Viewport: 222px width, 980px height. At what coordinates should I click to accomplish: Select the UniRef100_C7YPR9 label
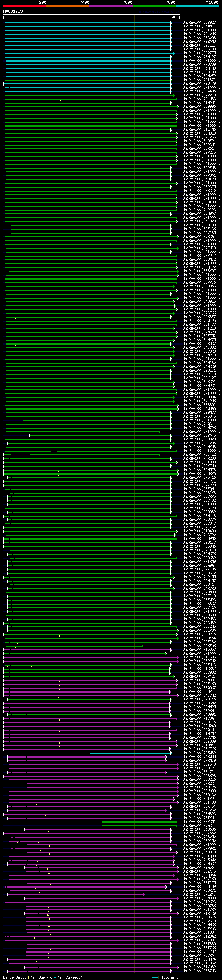point(199,485)
